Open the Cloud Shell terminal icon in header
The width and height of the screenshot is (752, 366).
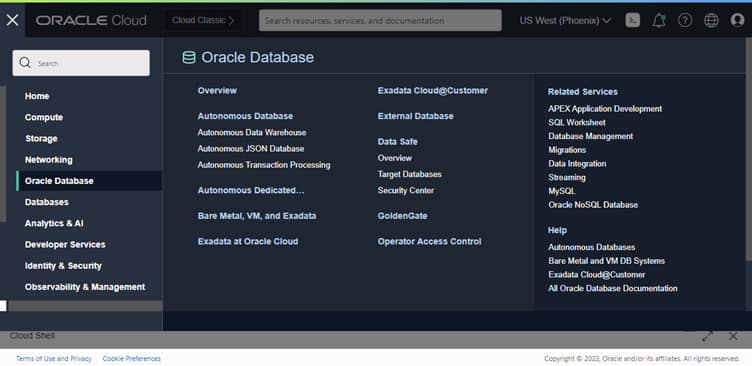[633, 20]
